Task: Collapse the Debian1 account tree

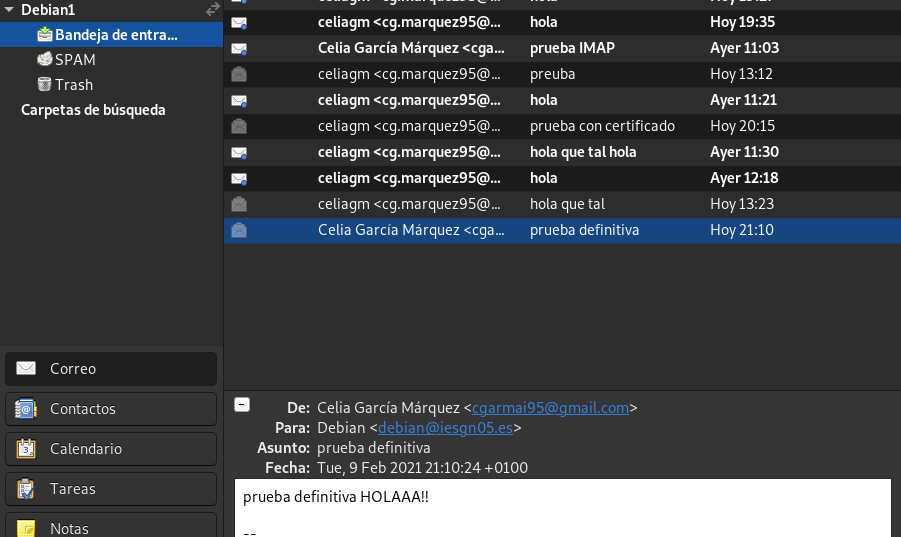Action: pos(9,9)
